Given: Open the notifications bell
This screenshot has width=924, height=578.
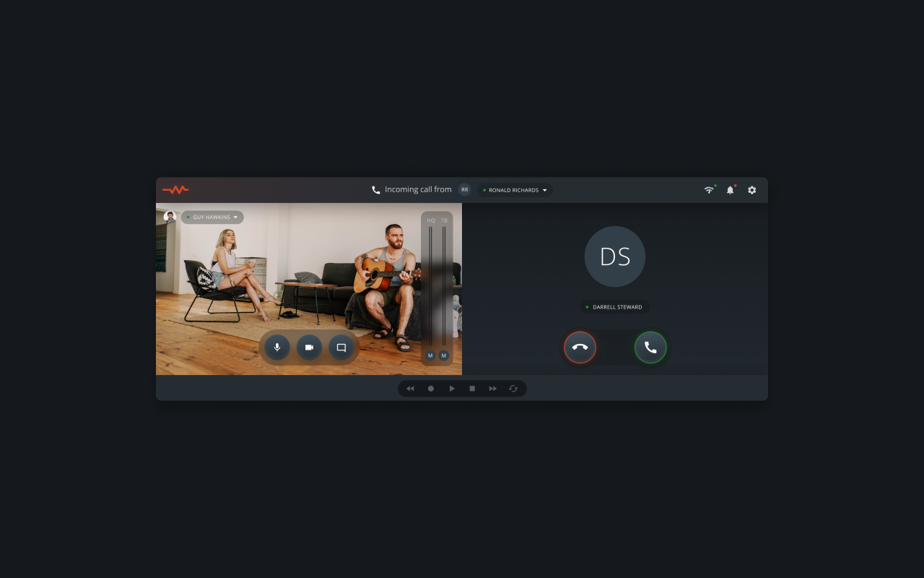Looking at the screenshot, I should pyautogui.click(x=730, y=190).
